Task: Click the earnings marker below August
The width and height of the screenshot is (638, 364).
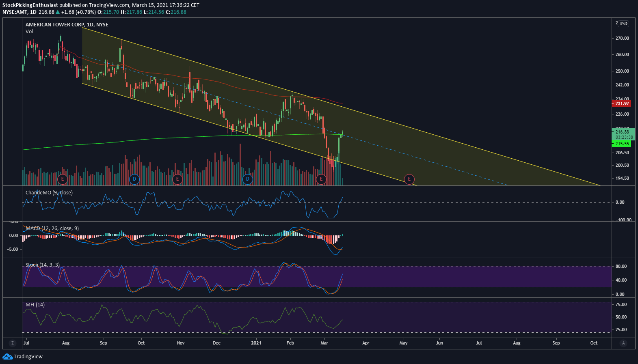Action: (62, 179)
